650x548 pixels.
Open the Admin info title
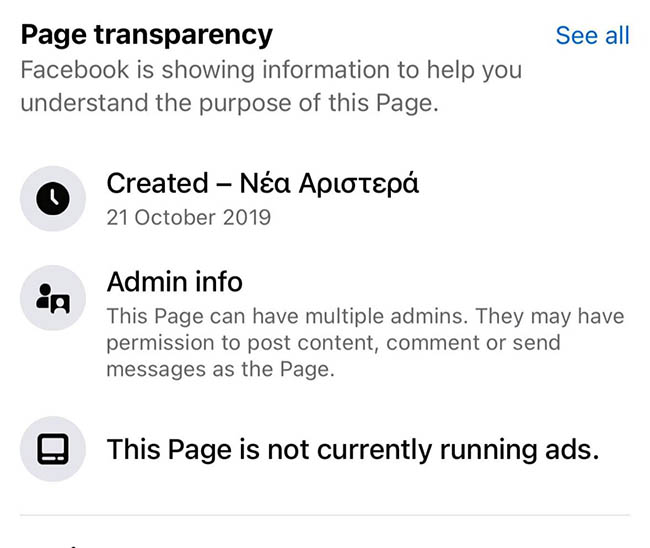[175, 282]
